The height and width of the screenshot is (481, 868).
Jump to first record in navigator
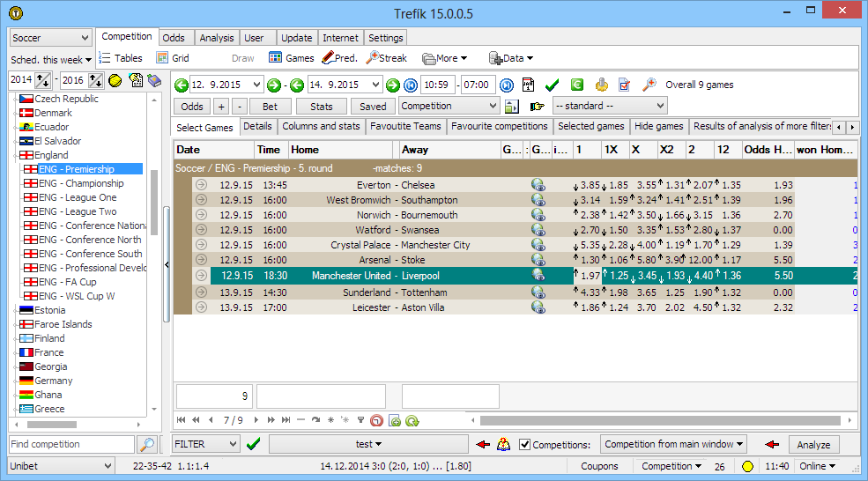[x=181, y=420]
